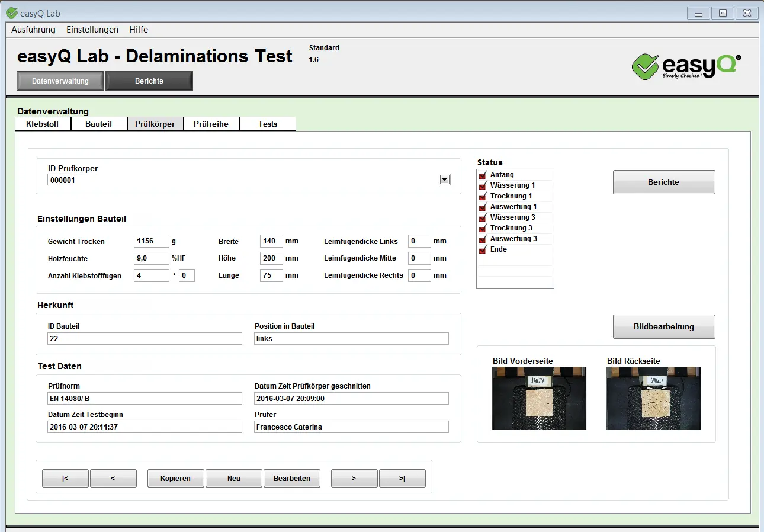This screenshot has height=532, width=764.
Task: Click the Leimfugendicke Rechts field
Action: pyautogui.click(x=419, y=275)
